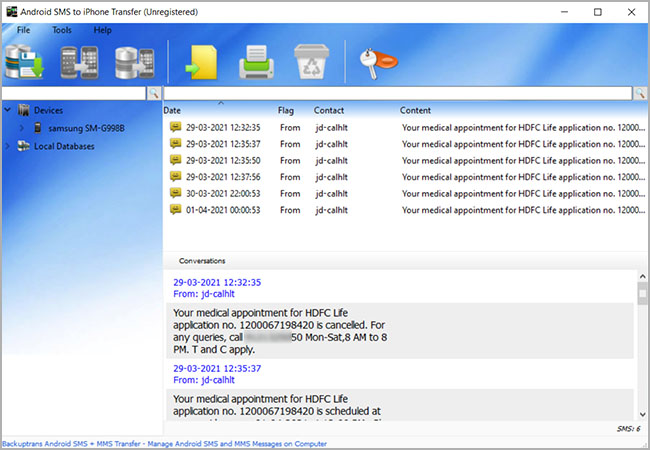Click the restore database to phone icon
Screen dimensions: 650x450
[133, 62]
